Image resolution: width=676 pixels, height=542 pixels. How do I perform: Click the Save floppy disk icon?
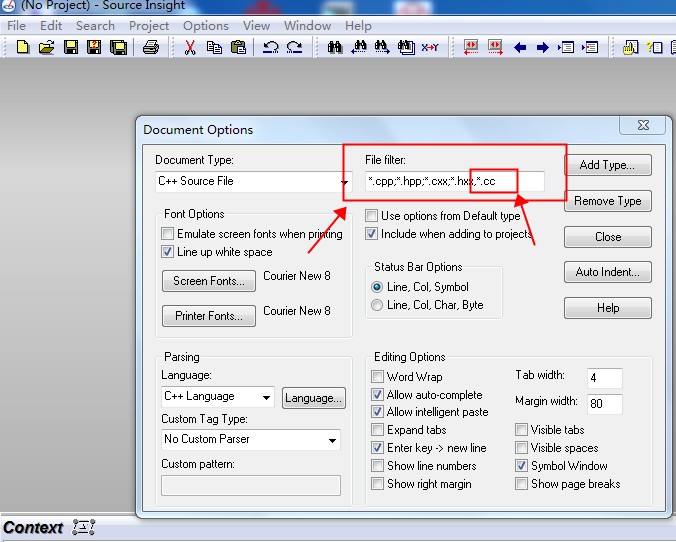(71, 47)
